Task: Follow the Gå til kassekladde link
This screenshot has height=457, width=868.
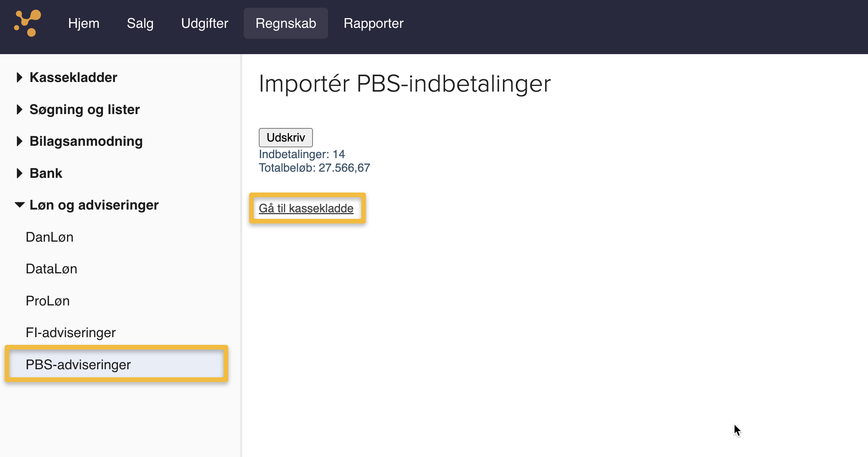Action: pyautogui.click(x=306, y=208)
